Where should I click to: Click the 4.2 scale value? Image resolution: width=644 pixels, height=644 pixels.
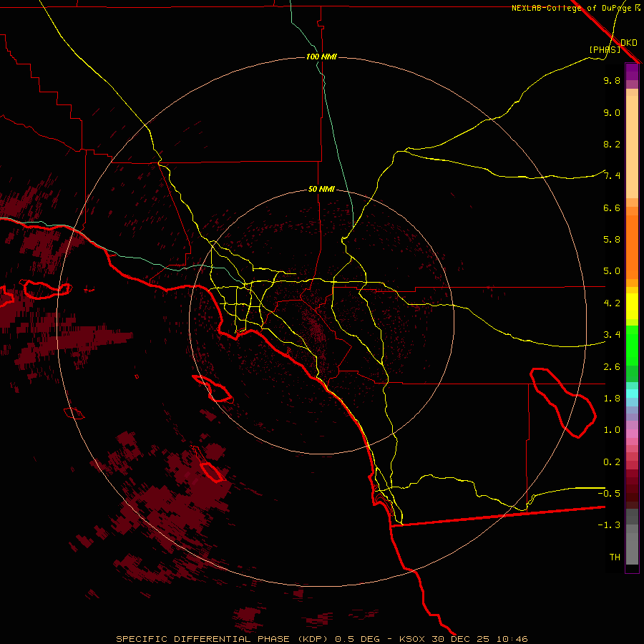(612, 303)
